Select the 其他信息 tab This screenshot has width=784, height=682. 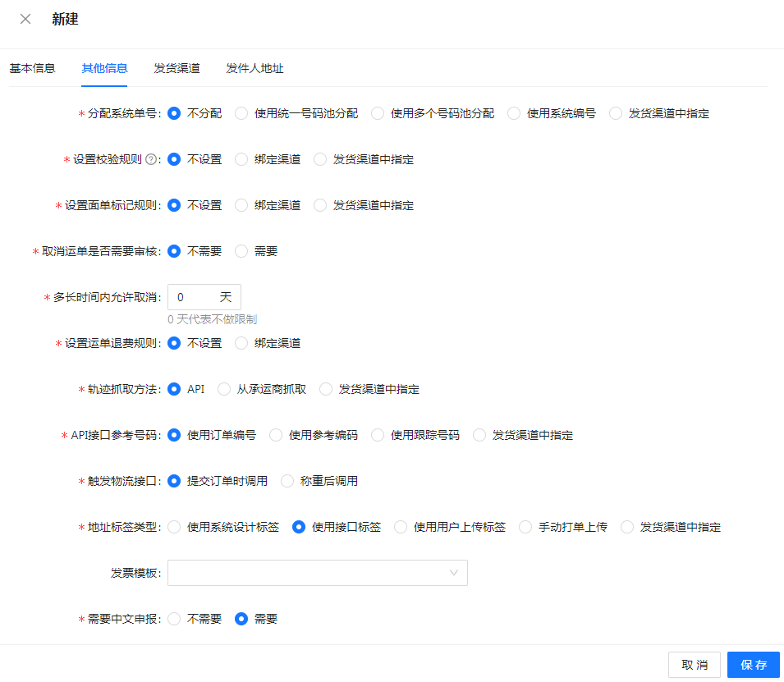[x=104, y=68]
